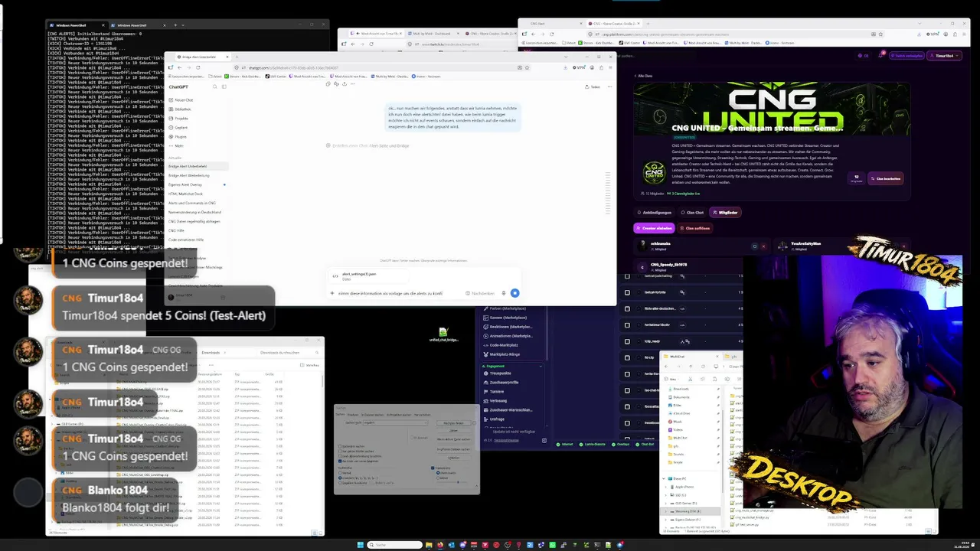Add a new tab in Windows PowerShell

pyautogui.click(x=175, y=25)
